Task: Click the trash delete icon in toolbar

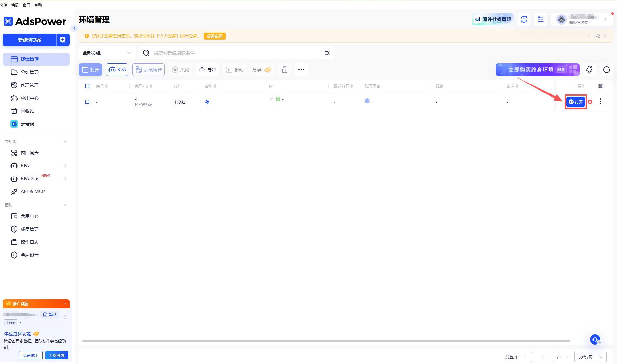Action: pyautogui.click(x=284, y=70)
